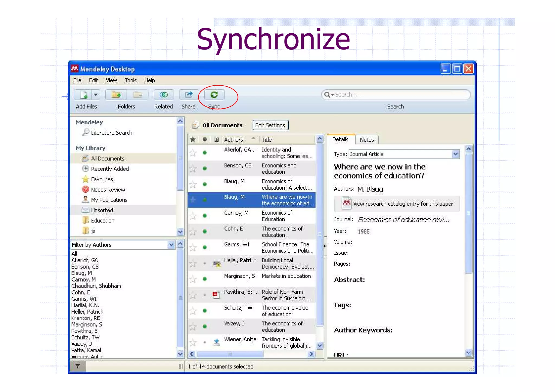Click View research catalog entry link
This screenshot has height=392, width=555.
tap(397, 204)
